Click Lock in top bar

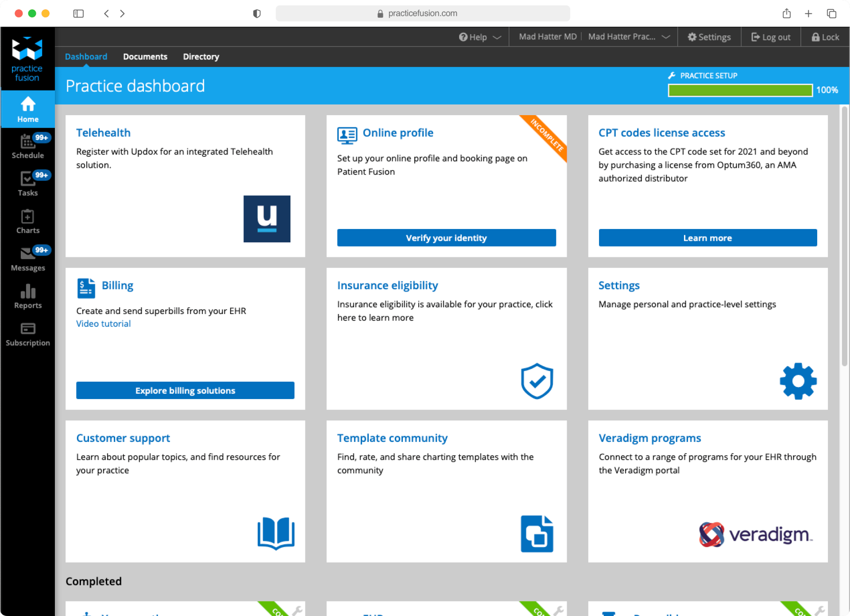[x=825, y=37]
